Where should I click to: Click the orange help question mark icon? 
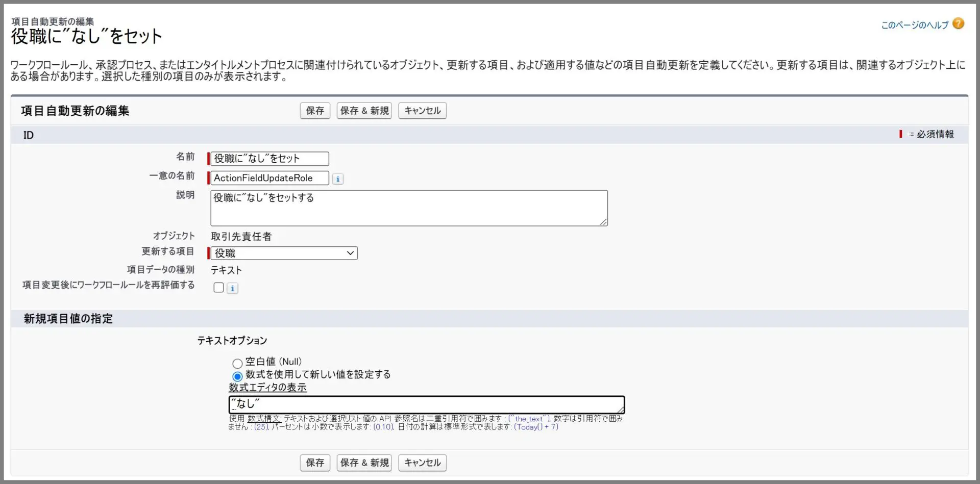click(x=958, y=24)
